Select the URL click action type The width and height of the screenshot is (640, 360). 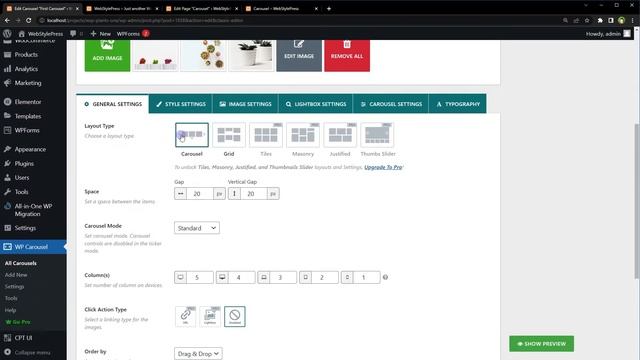tap(185, 316)
